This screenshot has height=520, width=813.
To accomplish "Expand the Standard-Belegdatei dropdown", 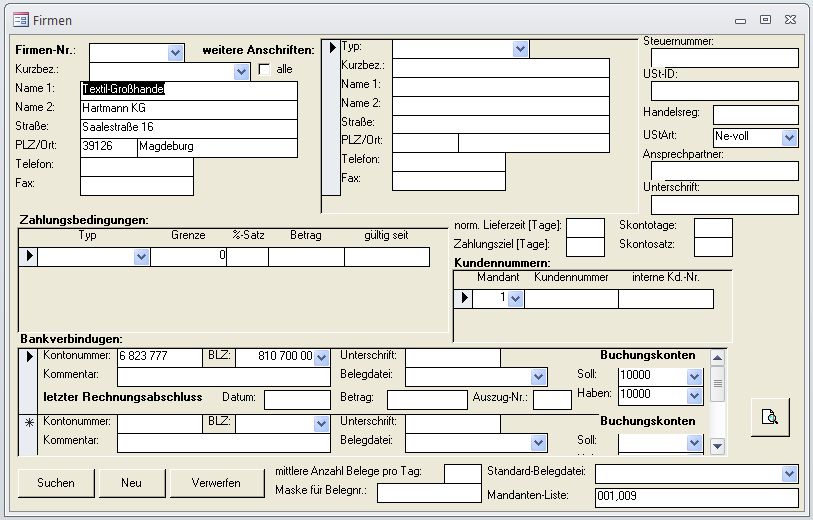I will click(789, 473).
